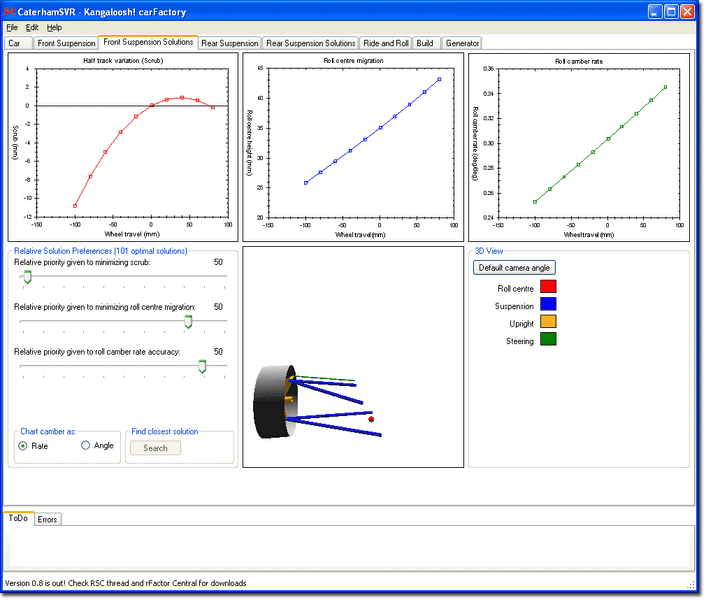
Task: Click the Default camera angle button
Action: click(x=514, y=268)
